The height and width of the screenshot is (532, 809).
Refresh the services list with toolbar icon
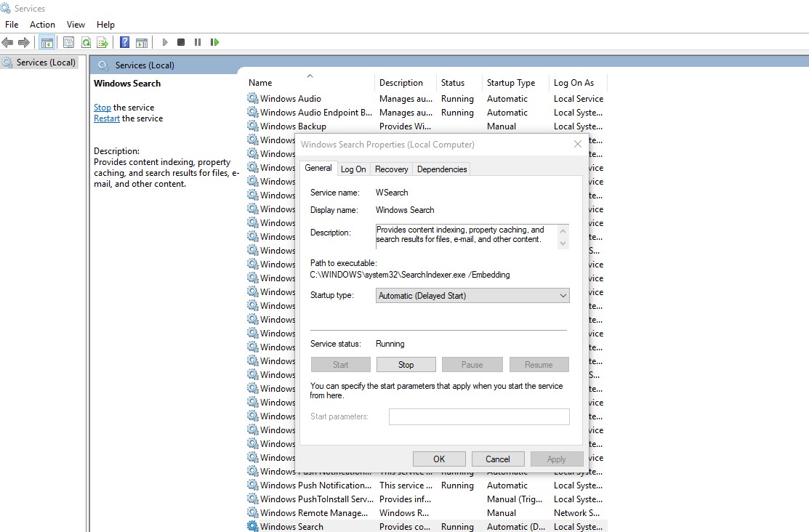tap(86, 42)
